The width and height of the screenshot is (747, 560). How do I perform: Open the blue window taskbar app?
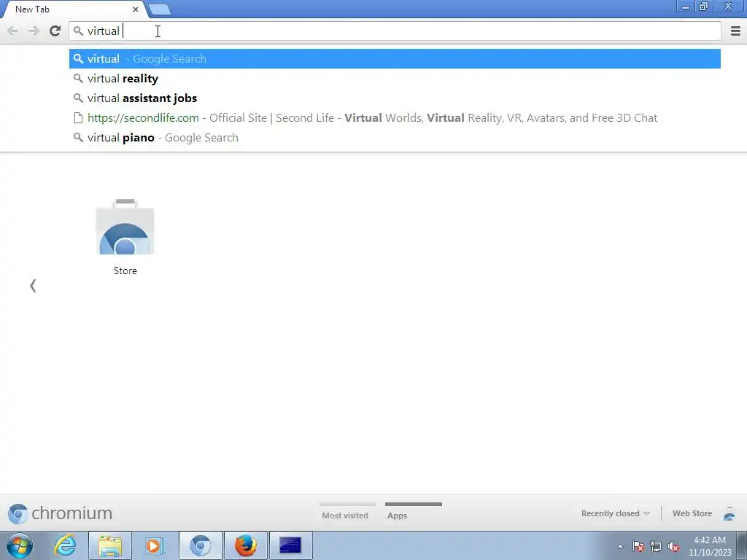tap(290, 545)
